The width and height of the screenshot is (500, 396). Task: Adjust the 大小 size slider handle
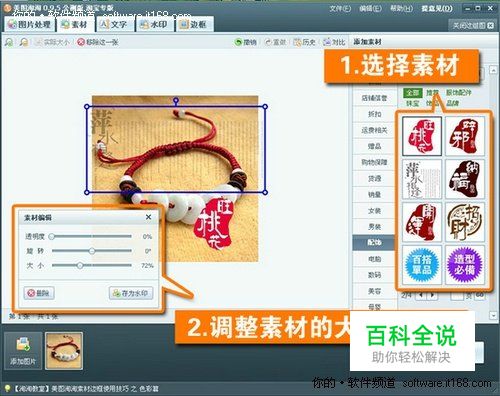[80, 265]
